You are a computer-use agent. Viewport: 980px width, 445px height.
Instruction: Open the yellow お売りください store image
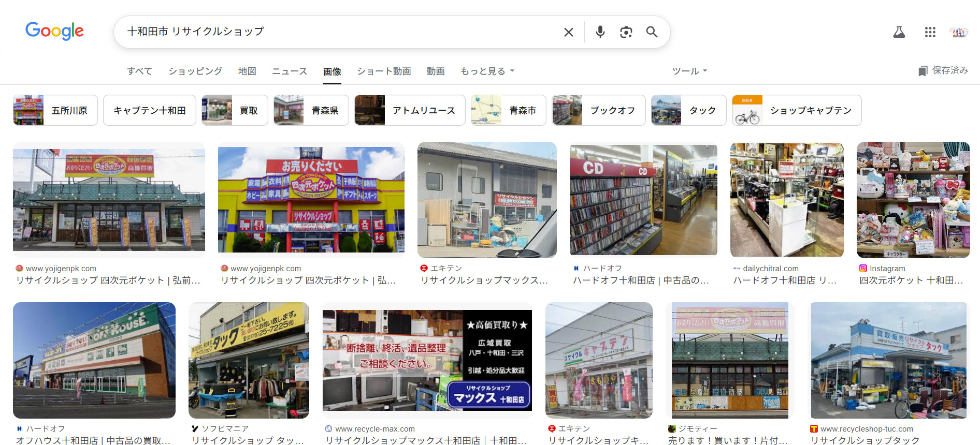click(x=311, y=200)
